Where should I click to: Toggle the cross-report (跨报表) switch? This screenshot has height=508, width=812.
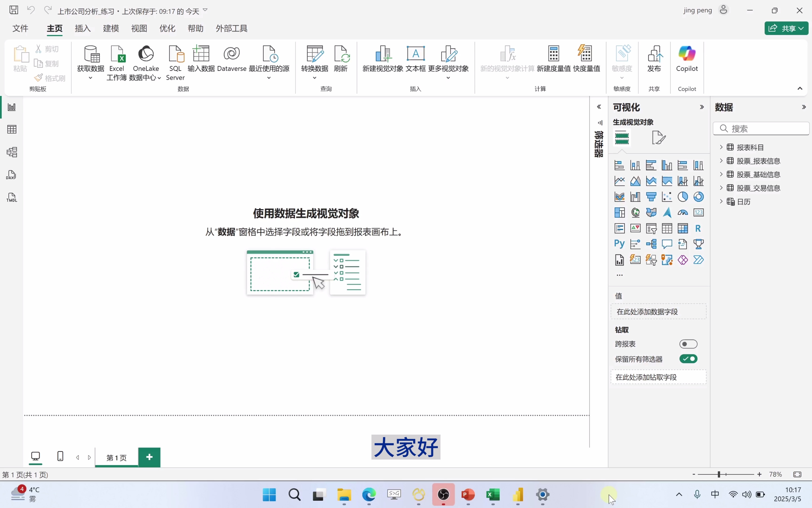688,344
